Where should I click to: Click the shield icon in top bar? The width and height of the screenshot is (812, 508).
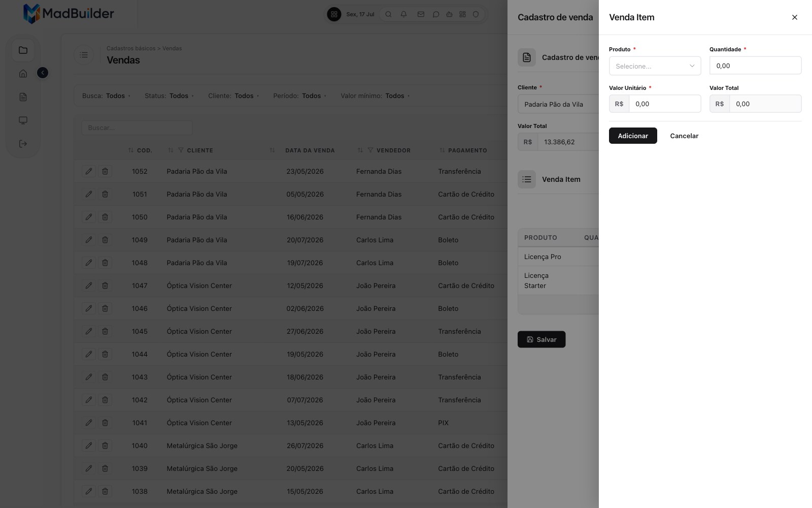[x=476, y=14]
